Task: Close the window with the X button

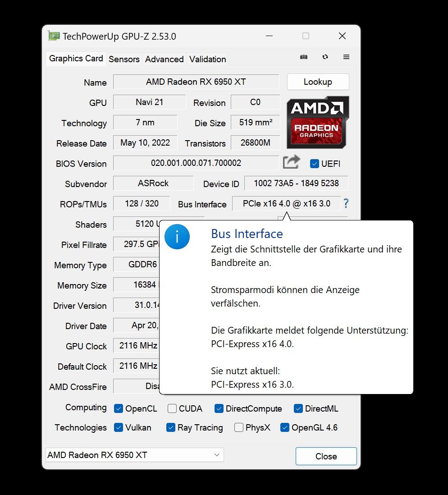Action: 342,36
